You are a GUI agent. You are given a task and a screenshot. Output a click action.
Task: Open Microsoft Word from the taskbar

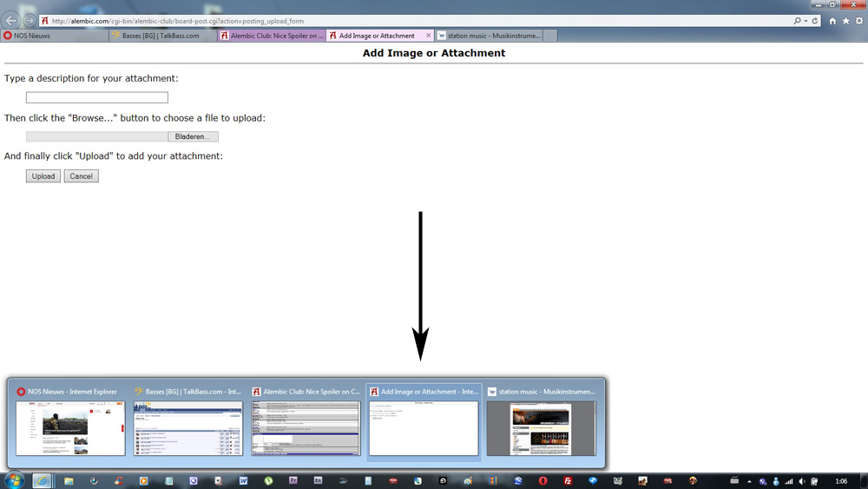[243, 480]
